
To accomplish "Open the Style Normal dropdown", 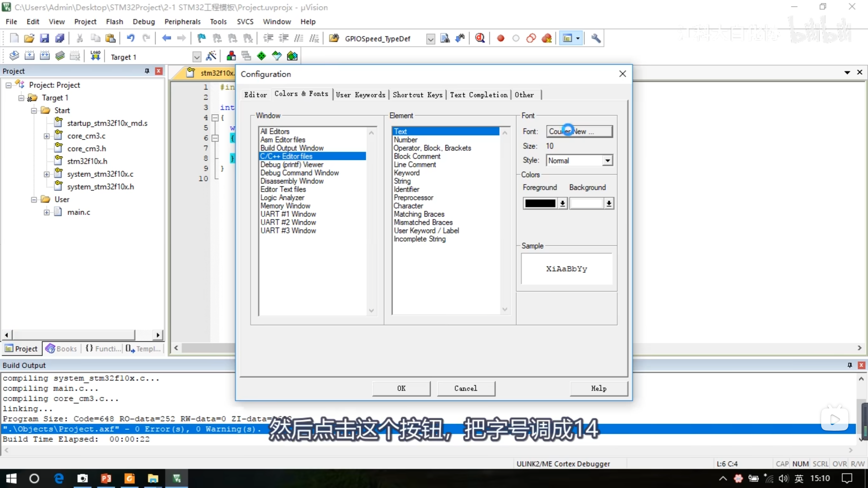I will pos(607,160).
